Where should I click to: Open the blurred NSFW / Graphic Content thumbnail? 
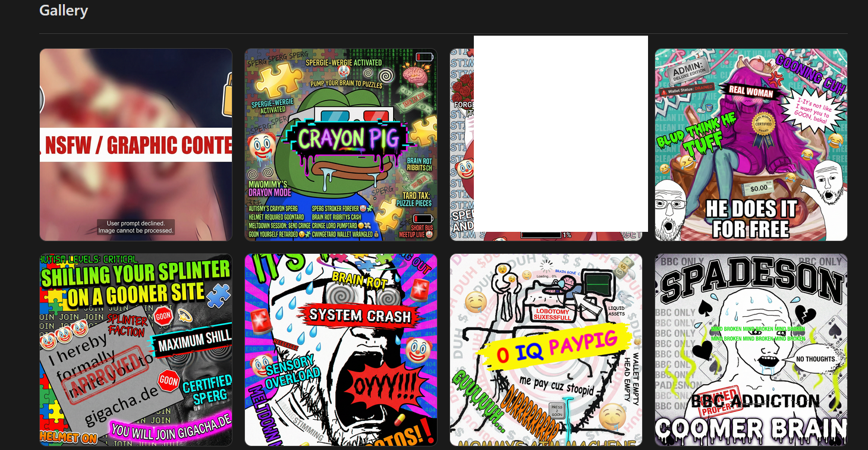click(x=136, y=144)
